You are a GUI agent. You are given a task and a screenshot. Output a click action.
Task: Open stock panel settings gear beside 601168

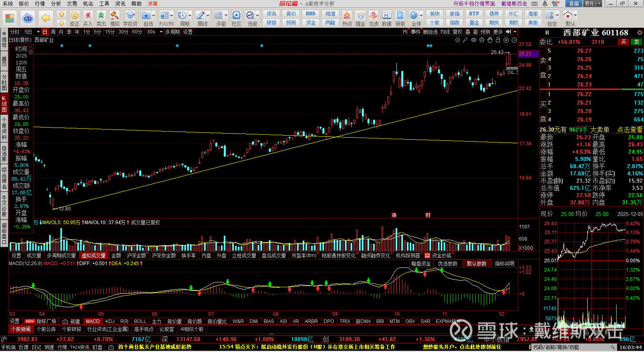click(639, 33)
